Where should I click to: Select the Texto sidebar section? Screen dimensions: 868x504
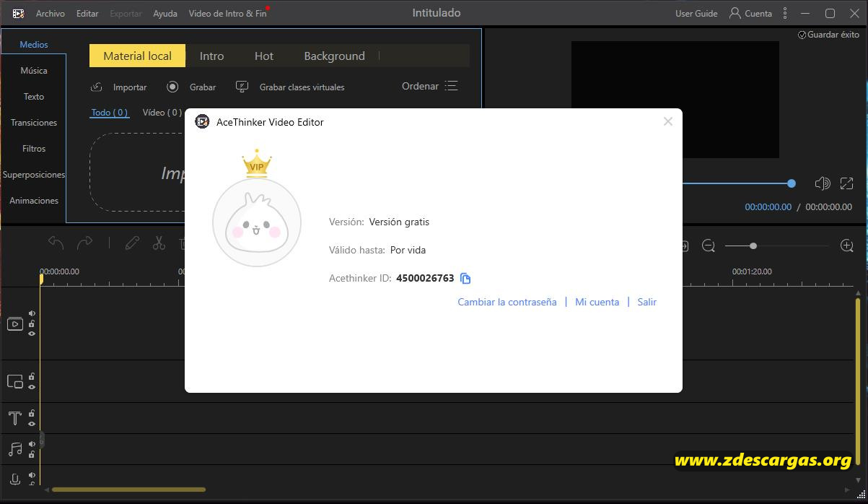tap(34, 97)
